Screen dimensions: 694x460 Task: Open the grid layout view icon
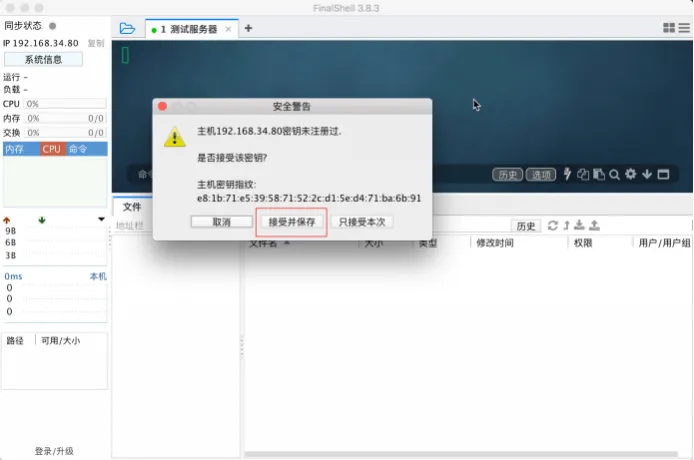[669, 28]
